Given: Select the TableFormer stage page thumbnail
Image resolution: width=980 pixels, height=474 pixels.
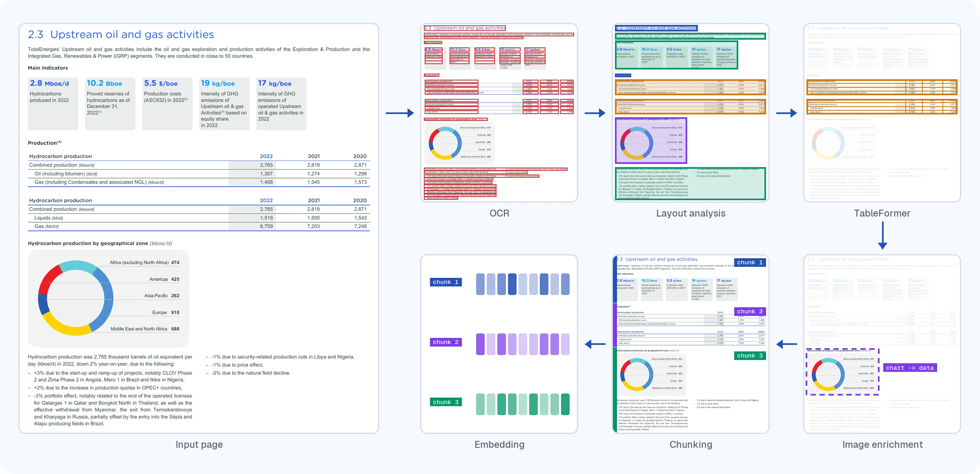Looking at the screenshot, I should point(882,113).
